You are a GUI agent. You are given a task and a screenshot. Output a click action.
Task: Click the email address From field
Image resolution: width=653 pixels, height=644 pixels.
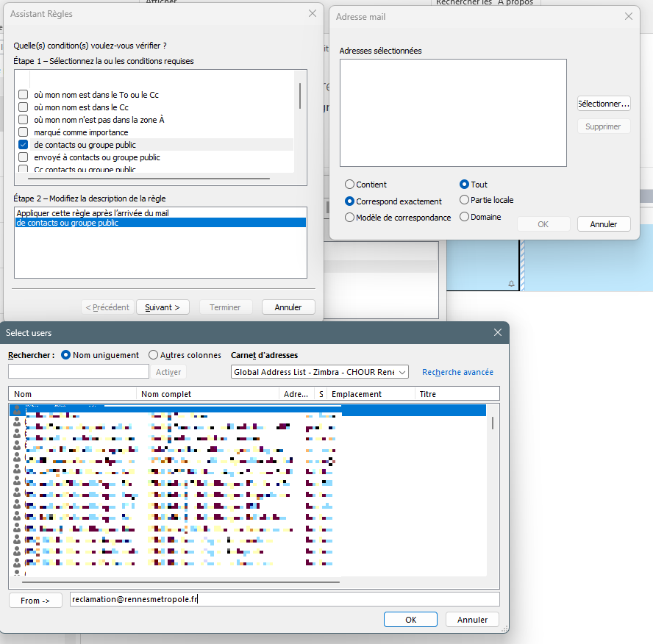click(x=284, y=599)
